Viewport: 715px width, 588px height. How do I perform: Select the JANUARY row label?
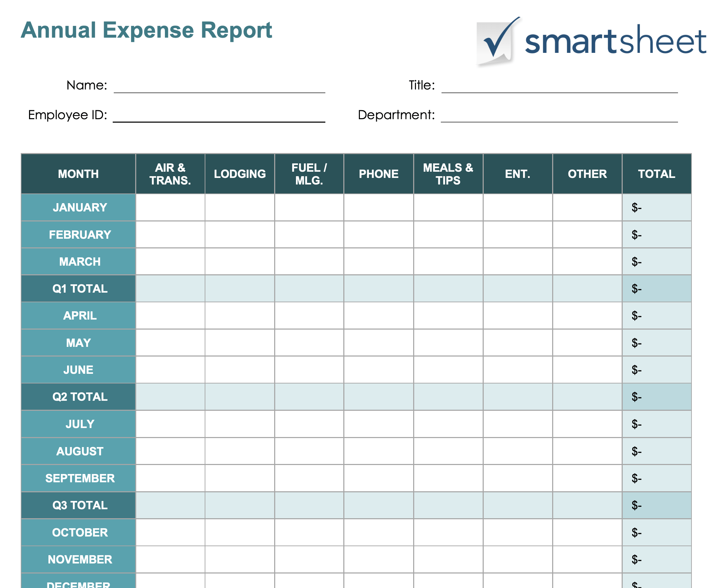(x=78, y=207)
